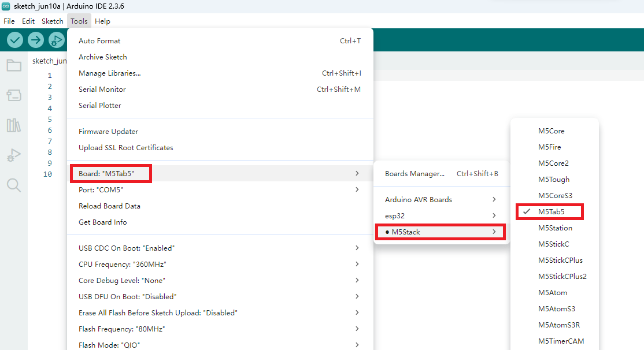The width and height of the screenshot is (644, 350).
Task: Expand Arduino AVR Boards submenu
Action: [442, 199]
